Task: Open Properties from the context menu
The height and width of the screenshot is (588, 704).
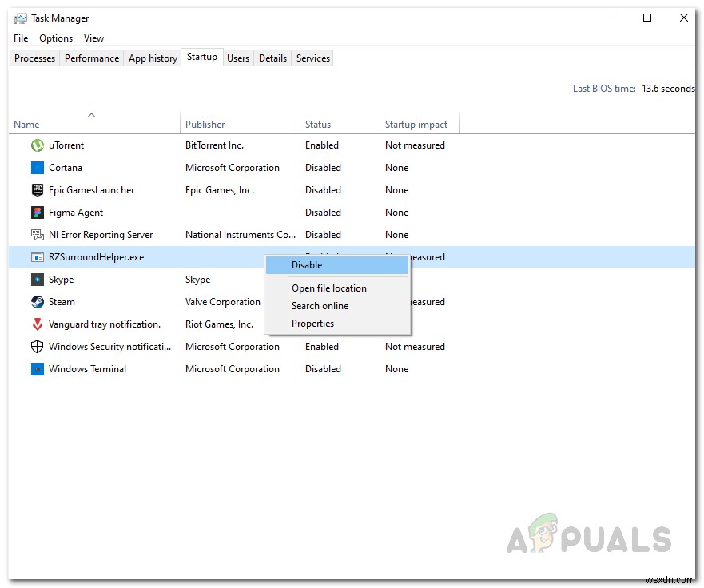Action: pyautogui.click(x=312, y=324)
